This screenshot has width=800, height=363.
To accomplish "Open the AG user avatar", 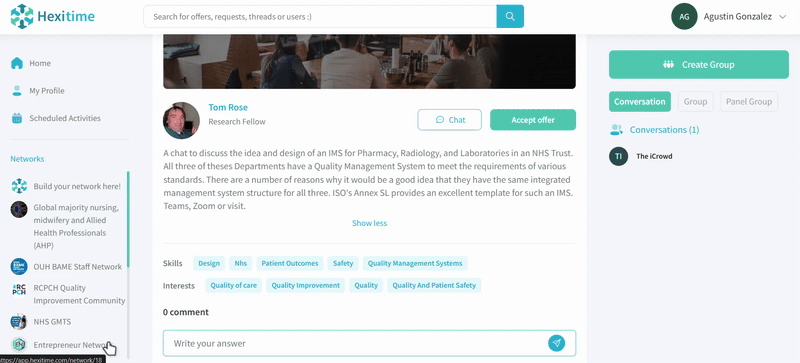I will coord(684,16).
